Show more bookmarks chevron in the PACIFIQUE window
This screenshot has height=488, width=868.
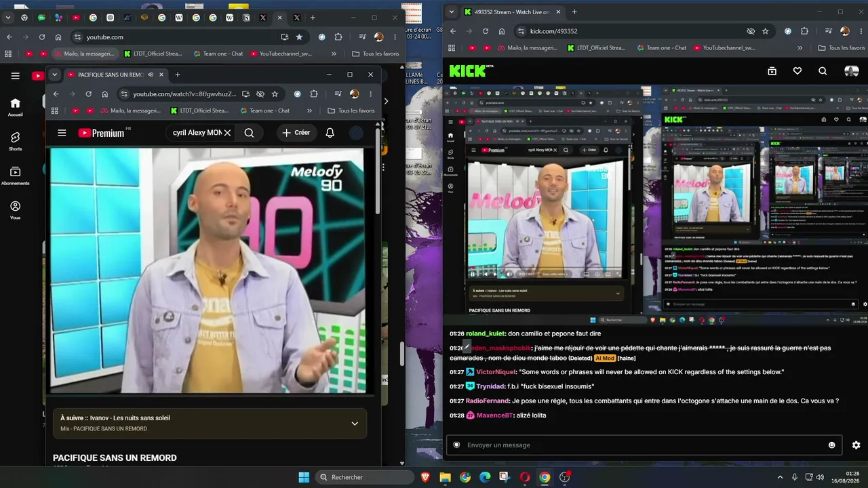coord(309,110)
